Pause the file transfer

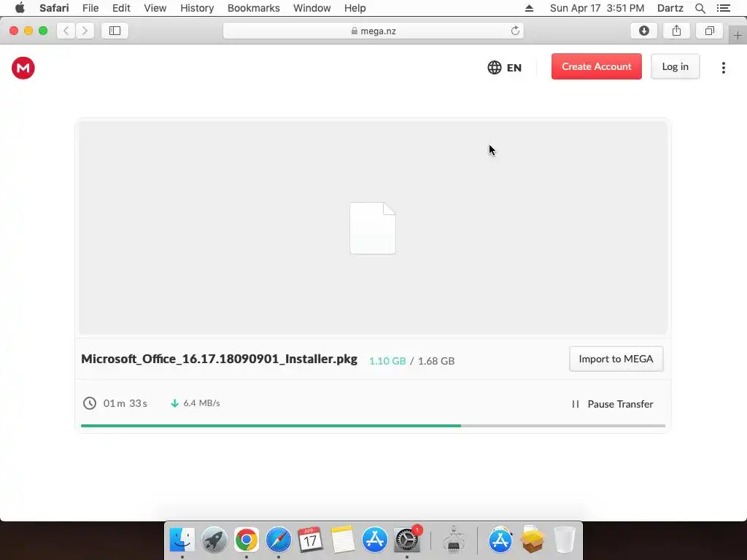pyautogui.click(x=612, y=404)
